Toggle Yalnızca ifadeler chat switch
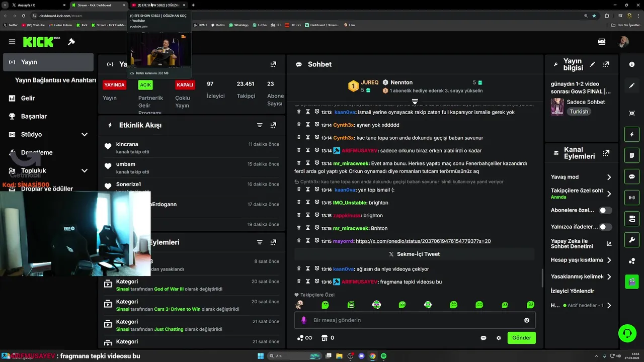 606,227
